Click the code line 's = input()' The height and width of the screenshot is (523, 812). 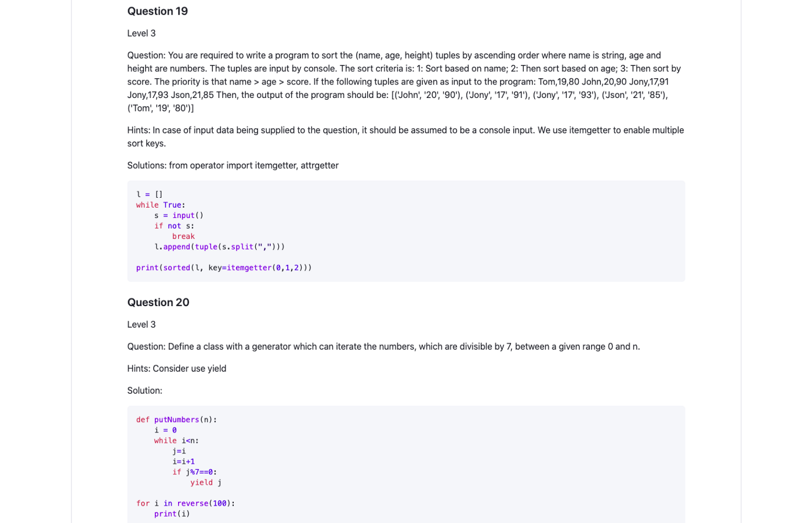coord(179,215)
